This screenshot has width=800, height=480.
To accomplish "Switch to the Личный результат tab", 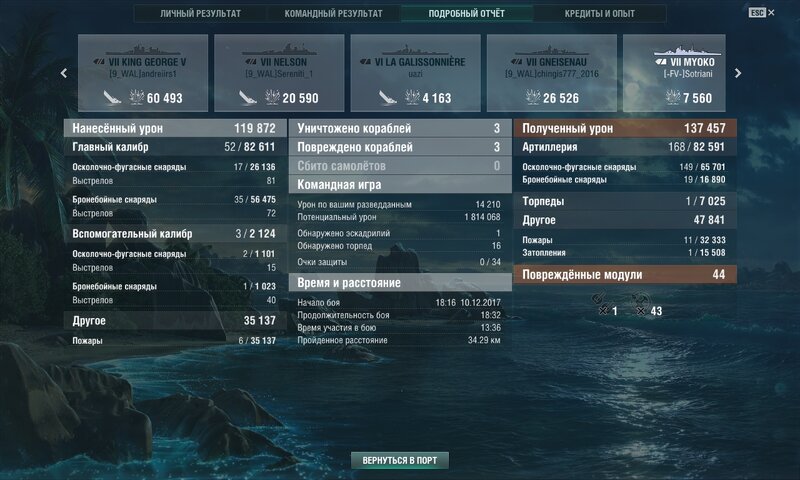I will (x=201, y=13).
